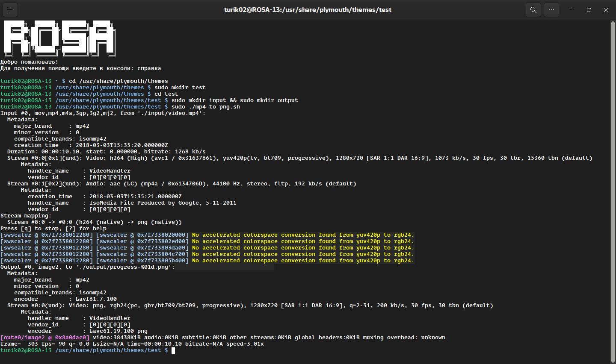
Task: Open a new terminal tab with plus button
Action: click(10, 10)
